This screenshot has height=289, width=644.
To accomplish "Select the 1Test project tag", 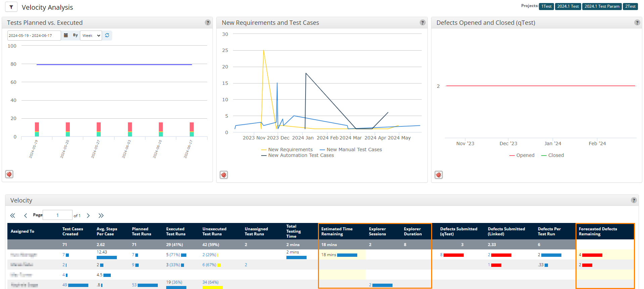I will (x=546, y=6).
